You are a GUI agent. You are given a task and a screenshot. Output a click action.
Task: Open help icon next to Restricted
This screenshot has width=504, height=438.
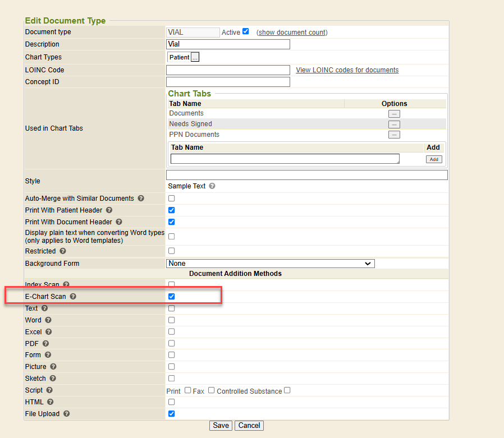coord(63,251)
